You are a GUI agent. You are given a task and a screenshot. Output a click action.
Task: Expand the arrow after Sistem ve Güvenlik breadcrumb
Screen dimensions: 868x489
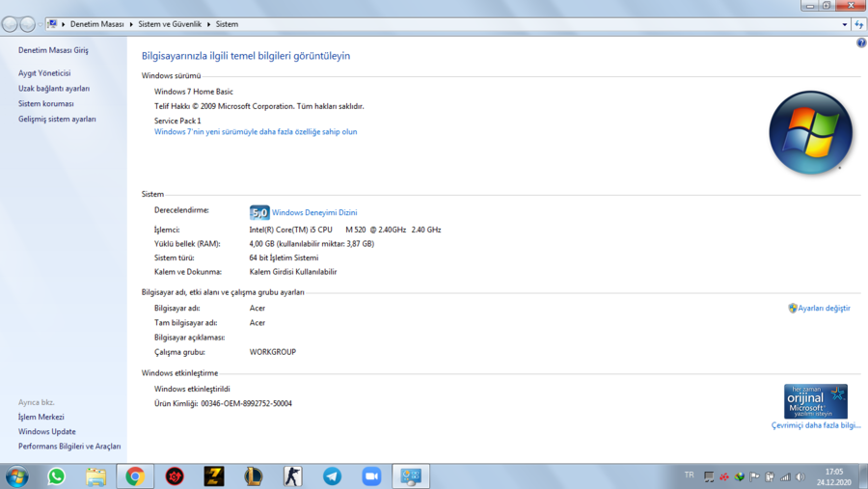(208, 24)
